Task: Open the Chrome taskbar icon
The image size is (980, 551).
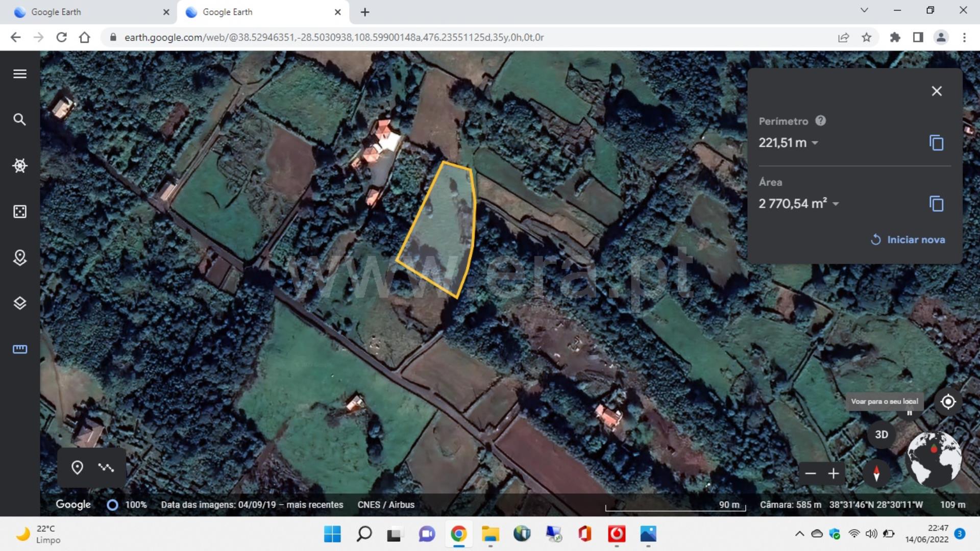Action: pos(458,534)
